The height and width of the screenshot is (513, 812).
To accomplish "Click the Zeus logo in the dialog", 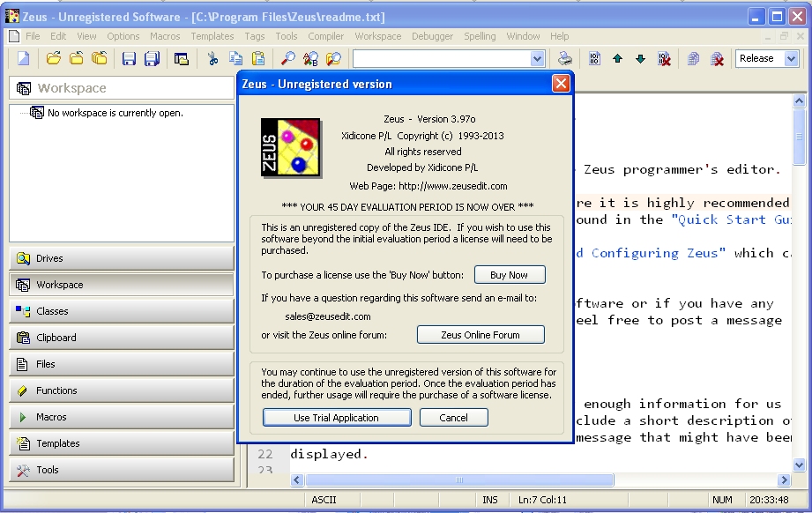I will tap(291, 147).
